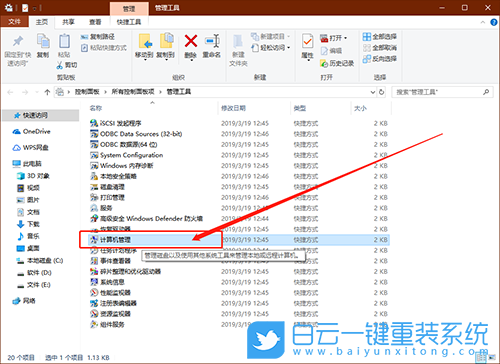Click the 性能监视器 icon

coord(94,292)
